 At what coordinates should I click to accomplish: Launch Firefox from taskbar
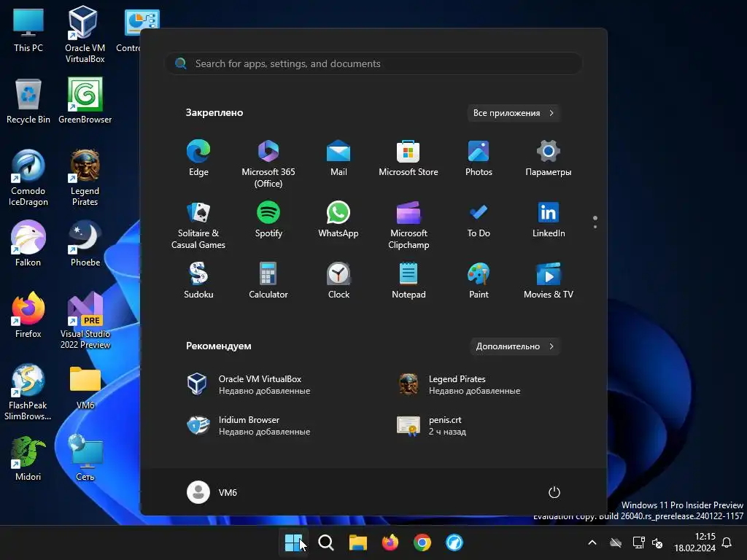[390, 542]
